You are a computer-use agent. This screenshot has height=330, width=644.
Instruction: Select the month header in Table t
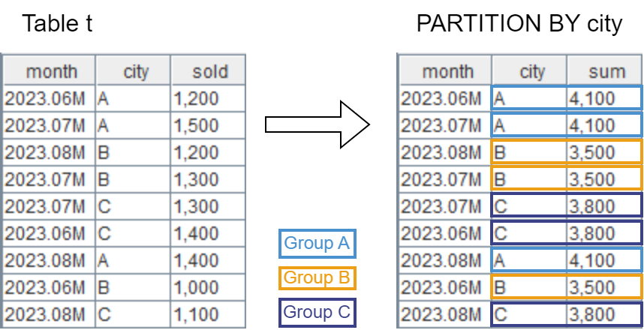point(50,71)
